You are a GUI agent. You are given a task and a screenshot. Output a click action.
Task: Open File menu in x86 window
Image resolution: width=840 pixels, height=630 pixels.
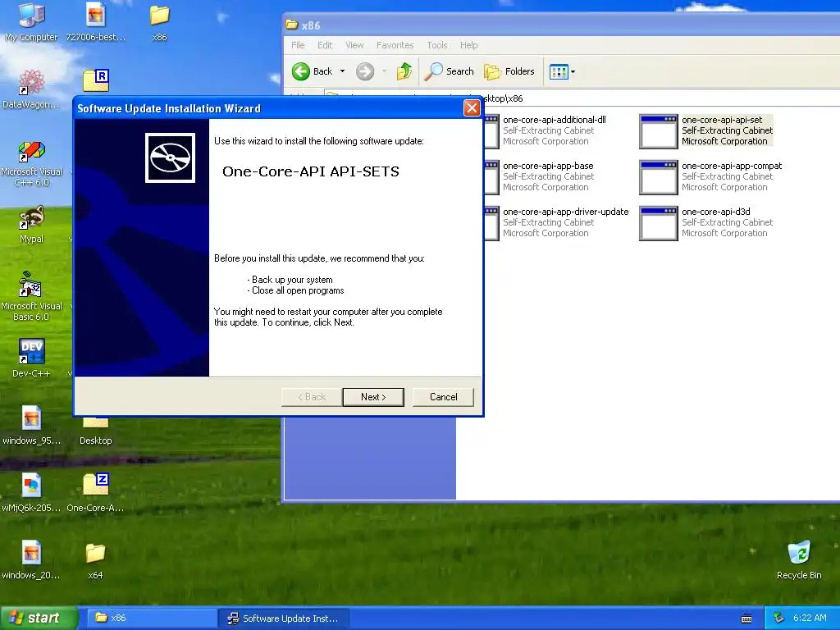(298, 46)
